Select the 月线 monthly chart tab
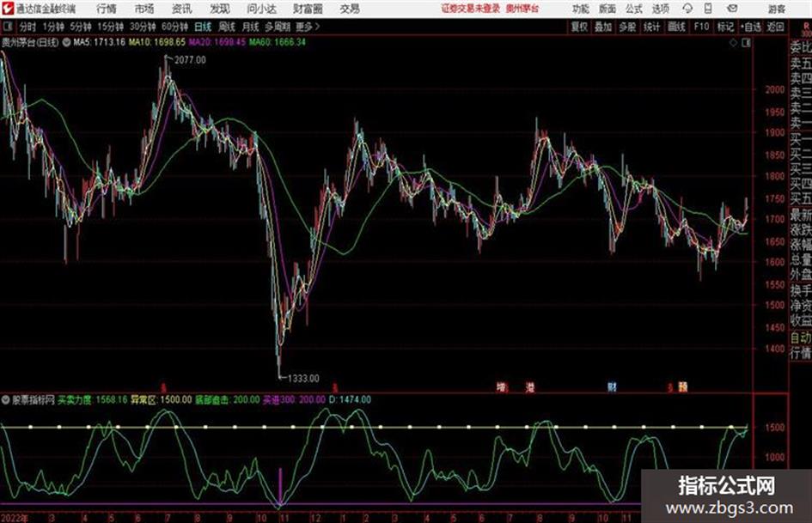812x523 pixels. (x=251, y=27)
